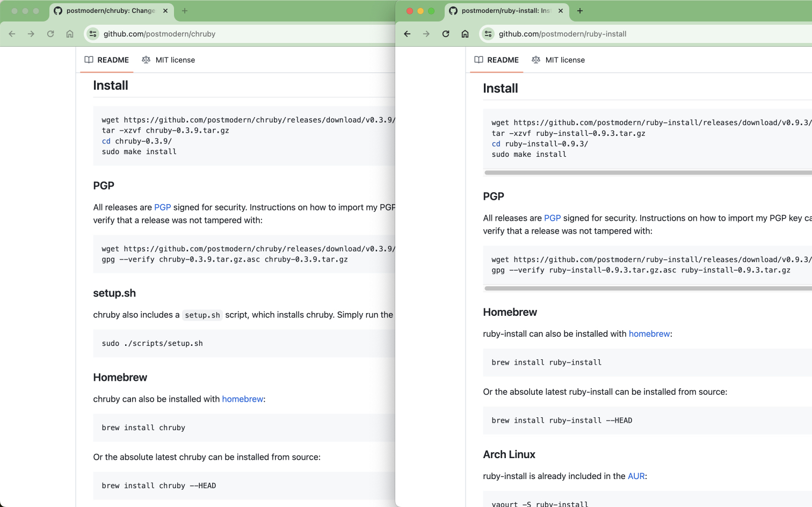
Task: Reload the ruby-install page
Action: [x=446, y=33]
